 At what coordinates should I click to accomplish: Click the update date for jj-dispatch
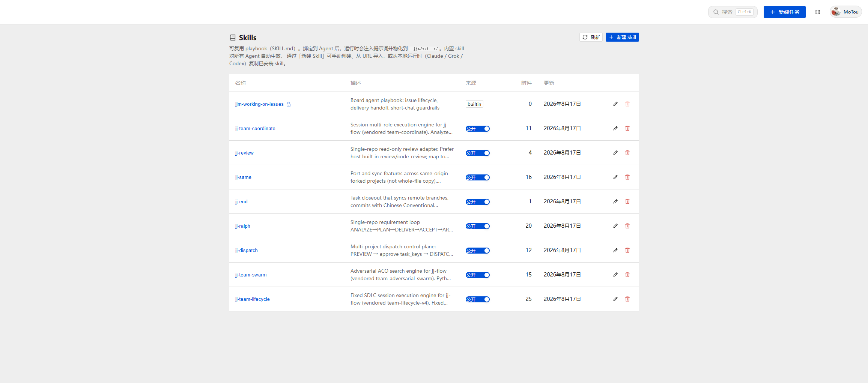coord(562,250)
